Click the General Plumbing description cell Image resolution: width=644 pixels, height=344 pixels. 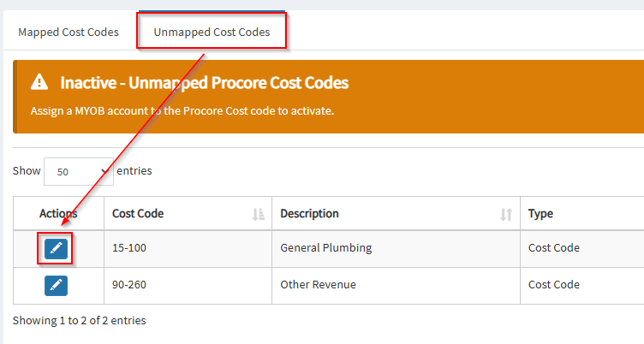point(396,248)
